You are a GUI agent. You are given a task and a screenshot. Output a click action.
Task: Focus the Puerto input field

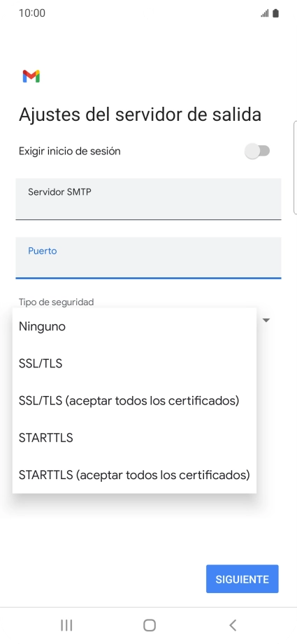148,258
